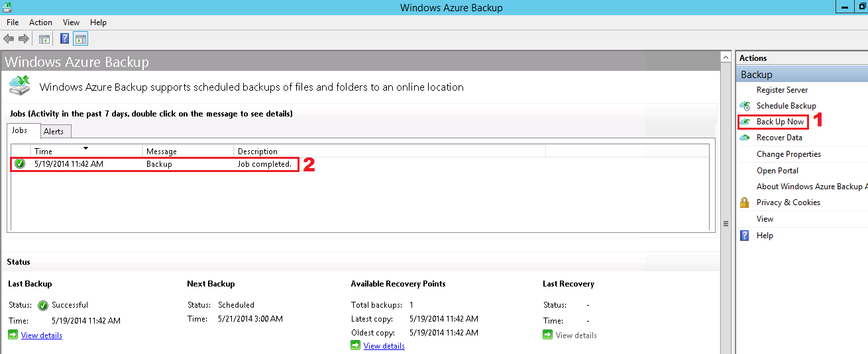Click the Actions pane title

coord(753,58)
